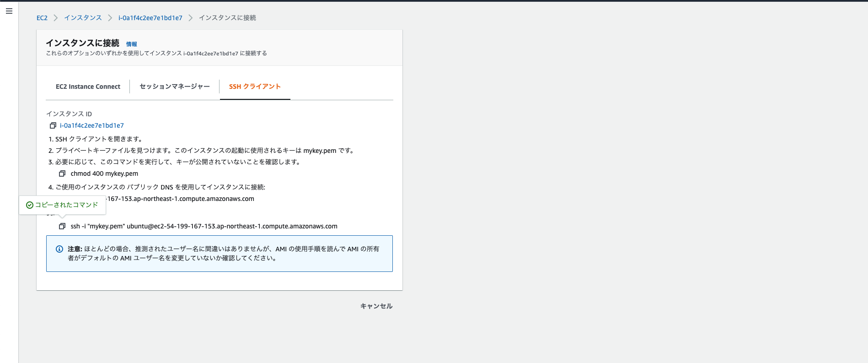
Task: Go to EC2 in the breadcrumb
Action: click(x=42, y=18)
